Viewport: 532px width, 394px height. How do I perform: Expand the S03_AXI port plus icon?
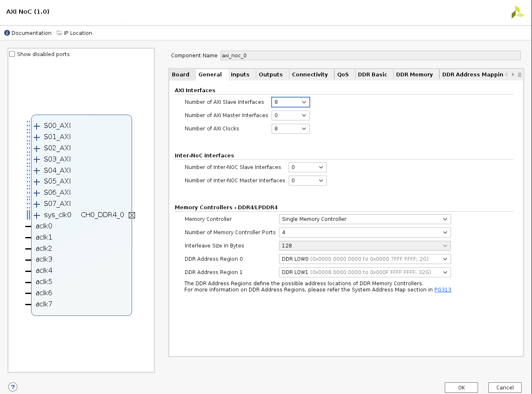[x=37, y=159]
